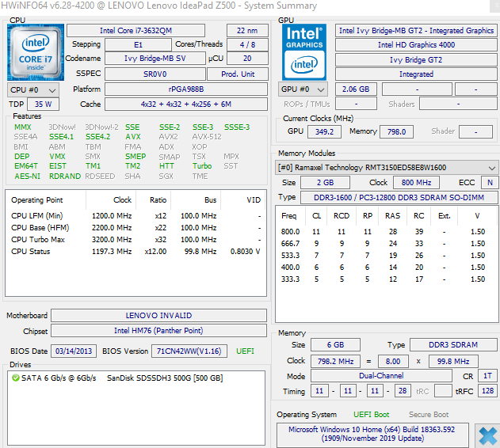Click the DDR3-1600 / PC3-12800 type field

[399, 198]
